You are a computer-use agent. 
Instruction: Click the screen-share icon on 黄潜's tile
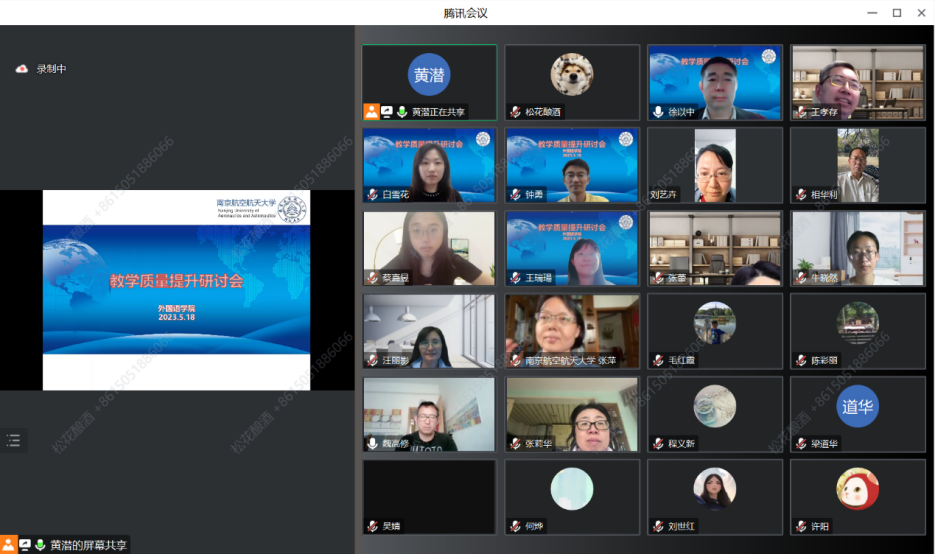386,112
